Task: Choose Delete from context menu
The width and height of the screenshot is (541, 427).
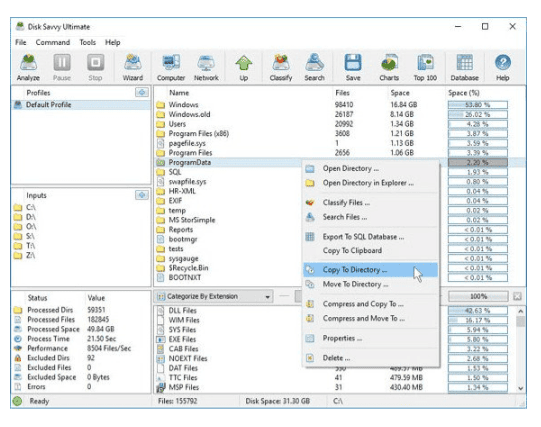Action: click(x=371, y=358)
